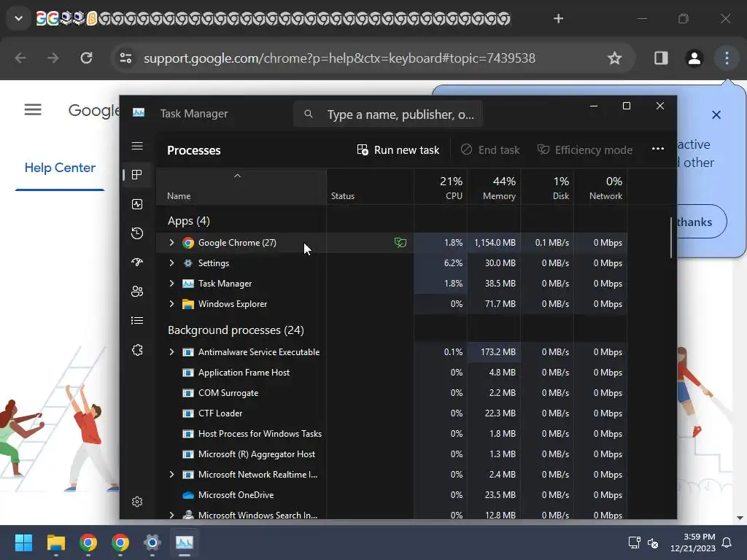This screenshot has width=747, height=560.
Task: Click Efficiency mode button
Action: pos(585,150)
